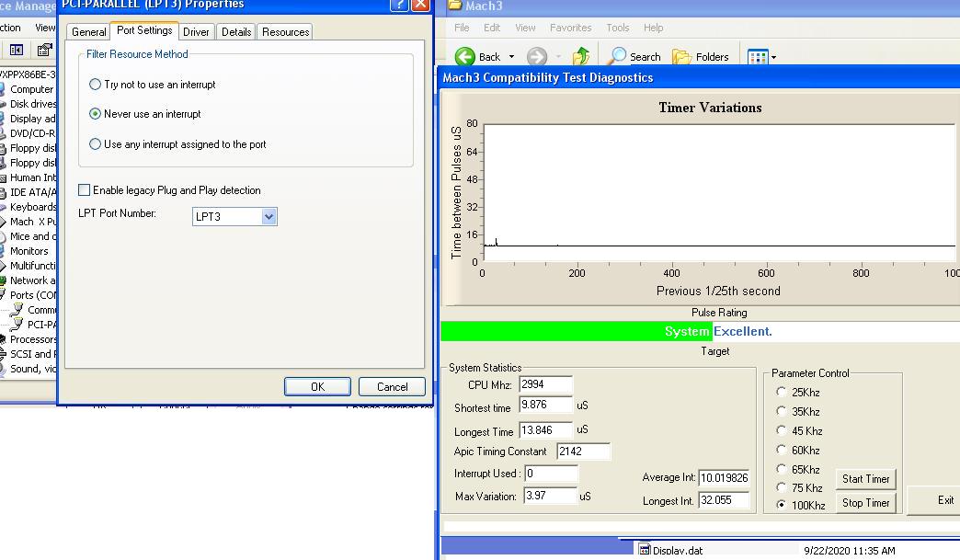Choose the 25Khz parameter option

pyautogui.click(x=782, y=392)
